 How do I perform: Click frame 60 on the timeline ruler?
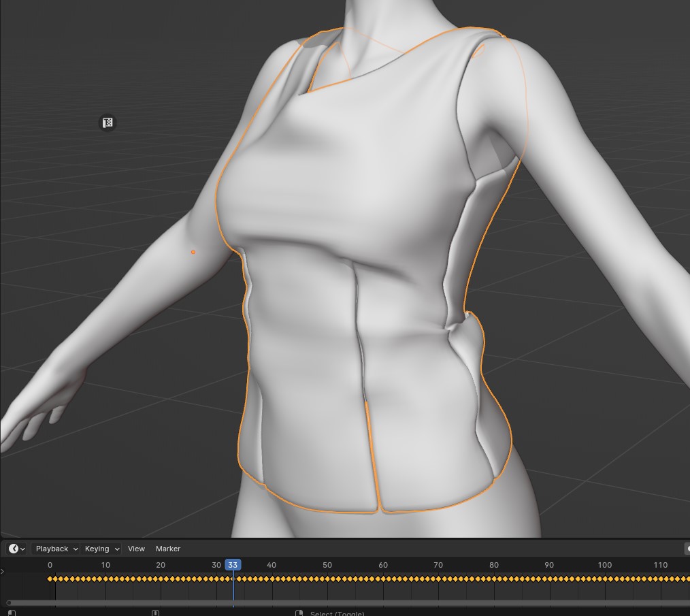click(x=383, y=565)
